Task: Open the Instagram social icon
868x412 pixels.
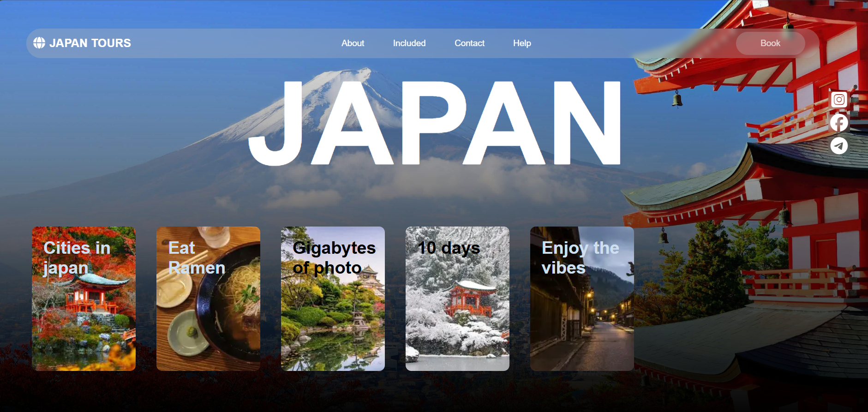Action: [839, 100]
